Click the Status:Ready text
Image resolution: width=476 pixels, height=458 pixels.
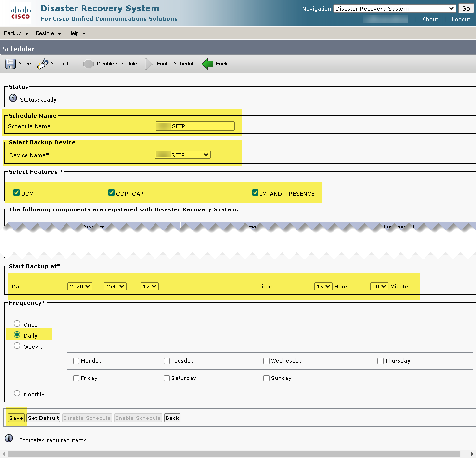point(38,100)
